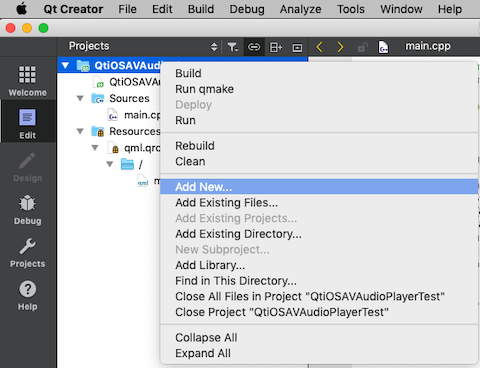Choose Close Project "QtiOSAVAudioPlayerTest"
The width and height of the screenshot is (480, 368).
click(x=319, y=312)
